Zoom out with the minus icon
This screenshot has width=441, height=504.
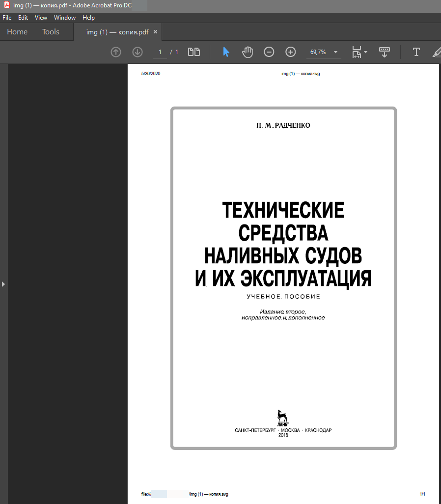269,52
